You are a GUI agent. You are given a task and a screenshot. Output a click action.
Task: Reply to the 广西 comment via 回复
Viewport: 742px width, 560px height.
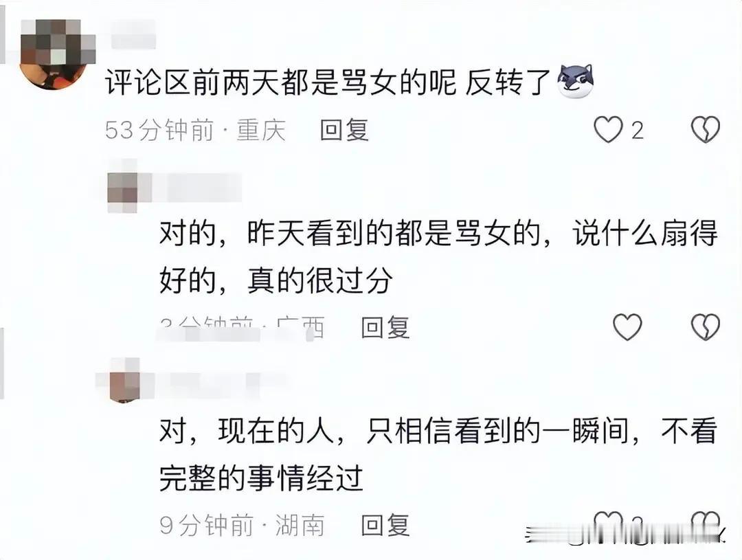(x=385, y=327)
